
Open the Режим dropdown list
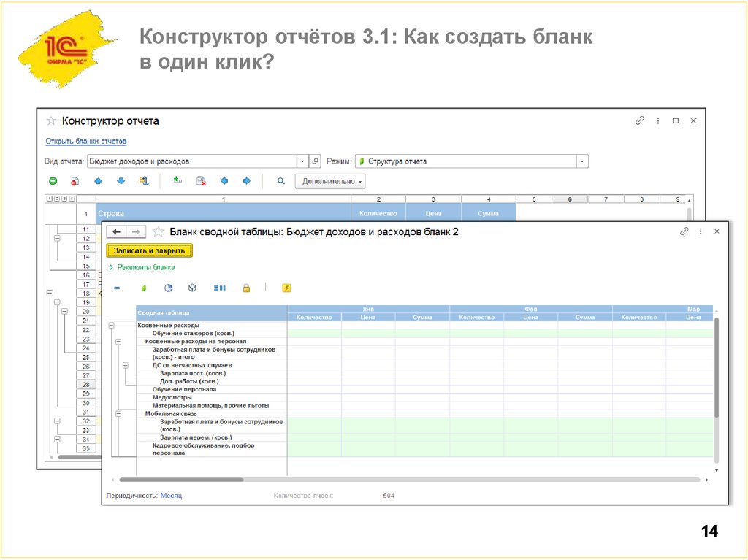click(582, 161)
